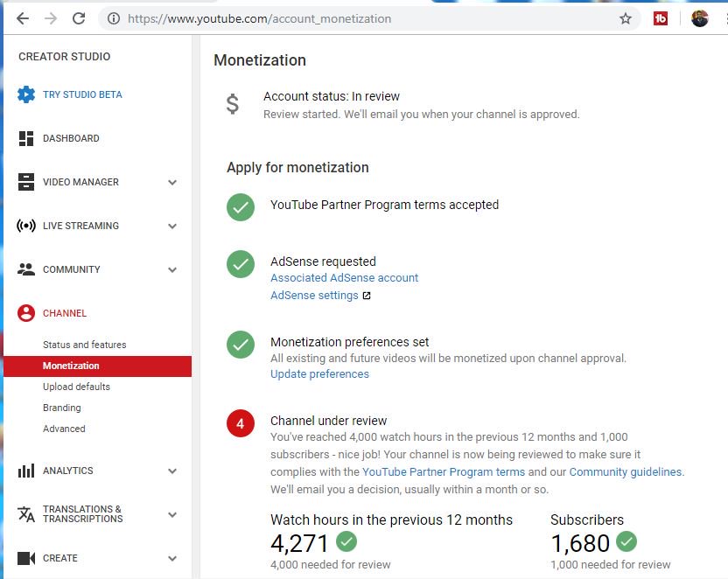Expand the Community section chevron
This screenshot has height=579, width=728.
(172, 269)
